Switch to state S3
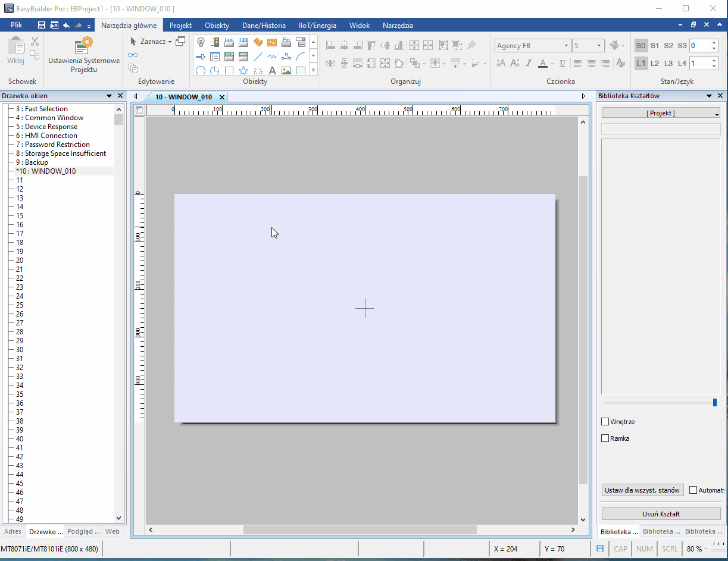Screen dimensions: 728x561 pyautogui.click(x=682, y=45)
